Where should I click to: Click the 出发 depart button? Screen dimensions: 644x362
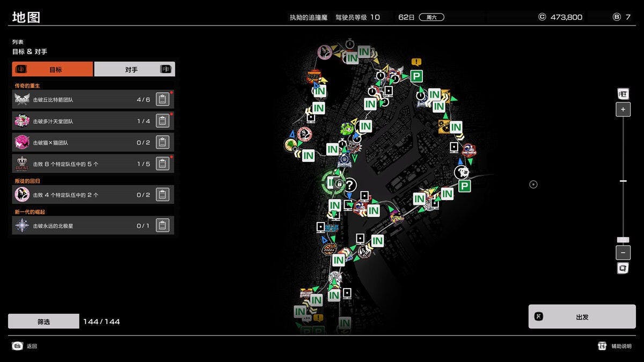coord(582,317)
